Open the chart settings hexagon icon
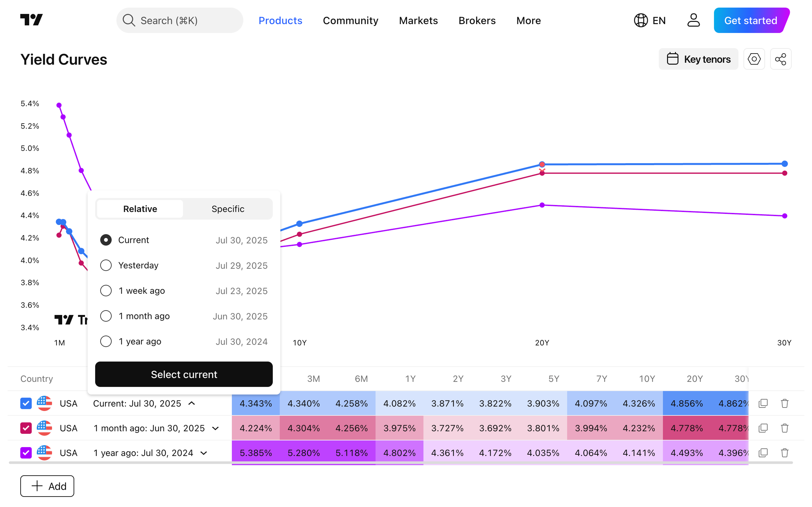812x507 pixels. click(754, 59)
